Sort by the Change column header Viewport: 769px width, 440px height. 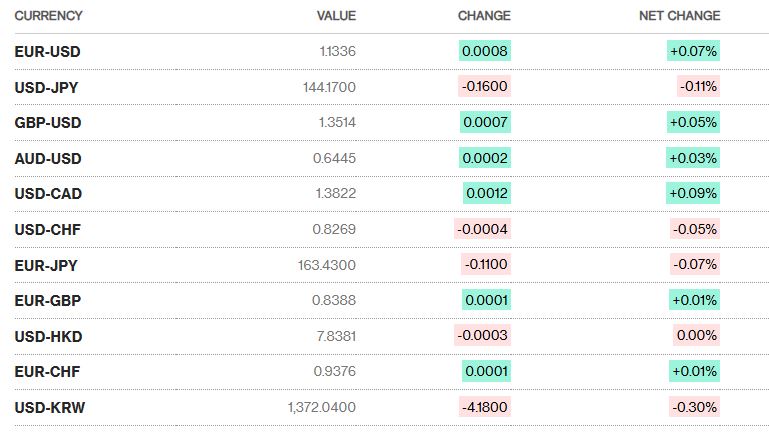(484, 16)
